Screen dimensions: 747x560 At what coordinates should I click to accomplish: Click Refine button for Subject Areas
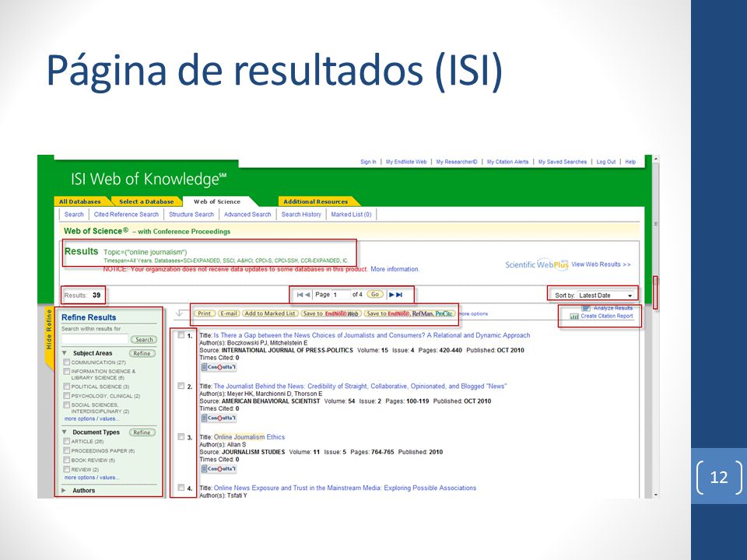pyautogui.click(x=142, y=353)
